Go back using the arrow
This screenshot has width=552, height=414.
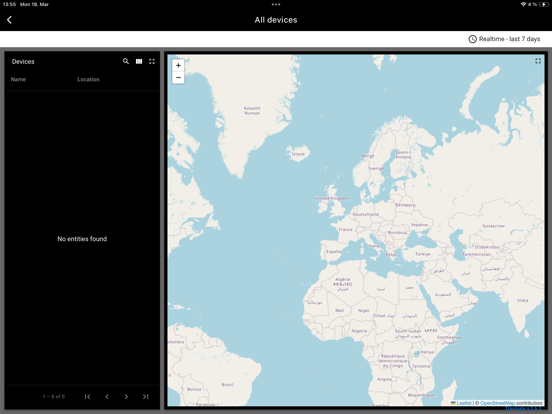10,20
